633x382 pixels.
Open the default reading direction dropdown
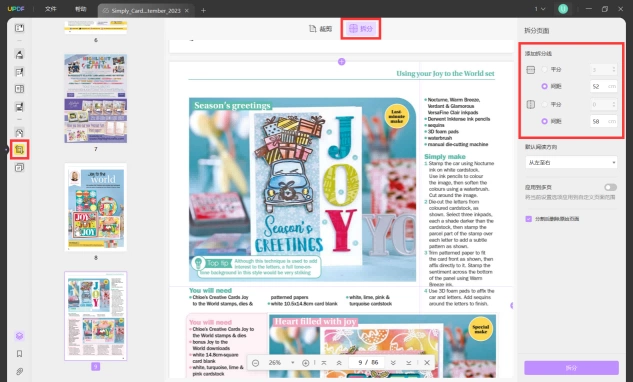pos(571,162)
